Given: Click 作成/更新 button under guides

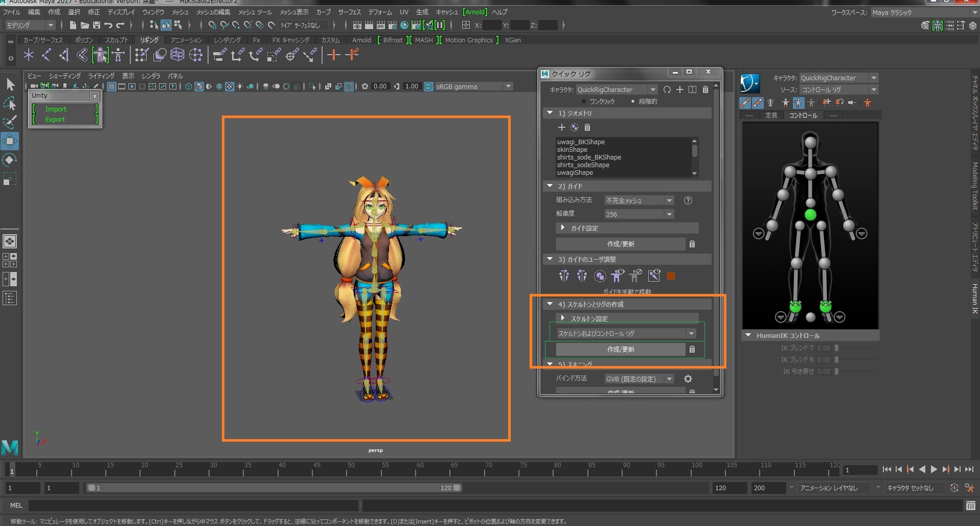Looking at the screenshot, I should pos(621,244).
